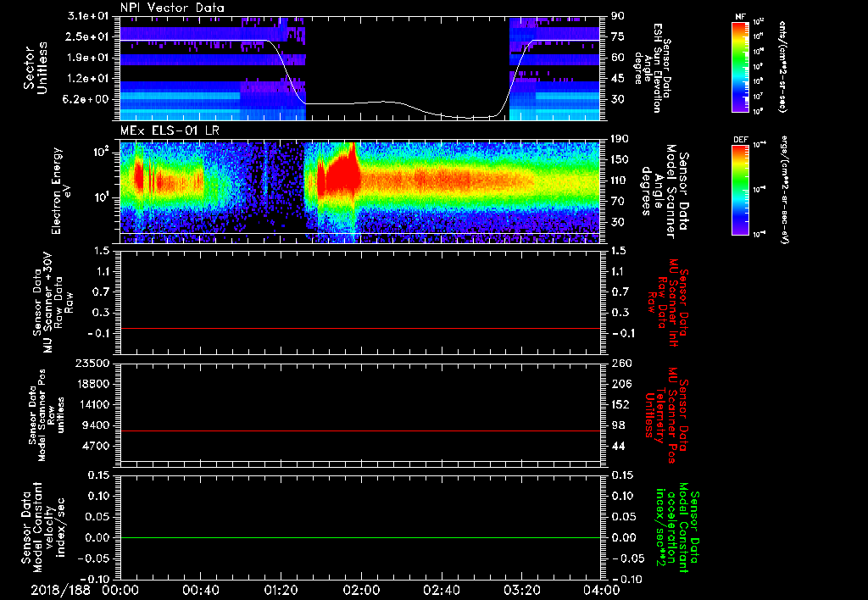Click the 190 scanner angle tick
Screen dimensions: 868x600
620,139
